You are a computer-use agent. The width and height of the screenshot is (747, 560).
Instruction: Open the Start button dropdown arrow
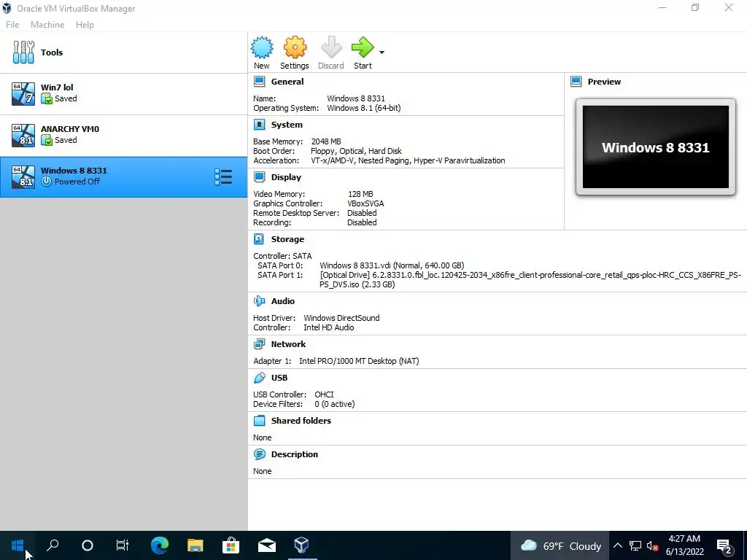coord(382,52)
